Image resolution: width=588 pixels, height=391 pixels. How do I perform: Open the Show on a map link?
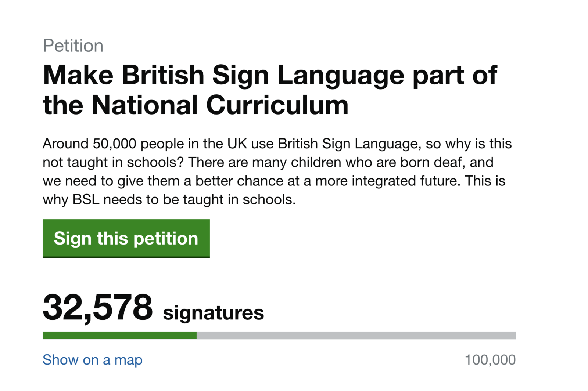point(93,360)
